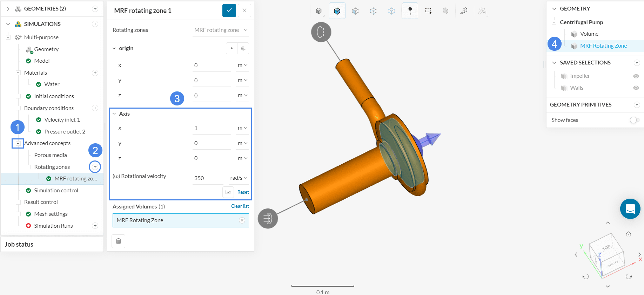The image size is (644, 295).
Task: Open the Rotating zones type dropdown
Action: [x=221, y=30]
